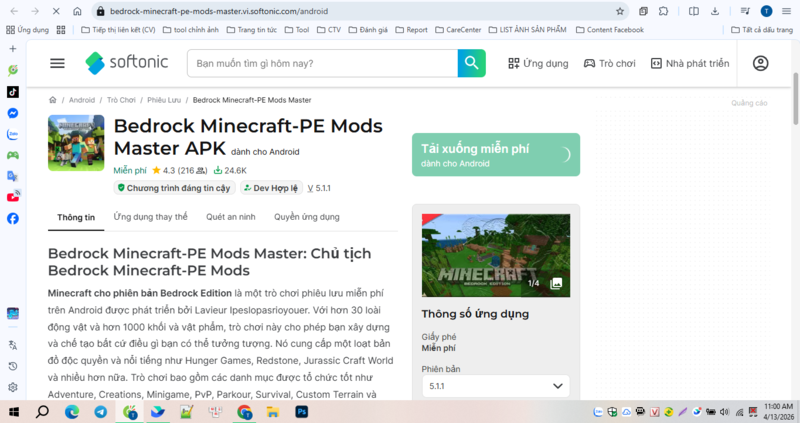Open Photoshop from the taskbar
This screenshot has width=800, height=423.
[x=302, y=412]
